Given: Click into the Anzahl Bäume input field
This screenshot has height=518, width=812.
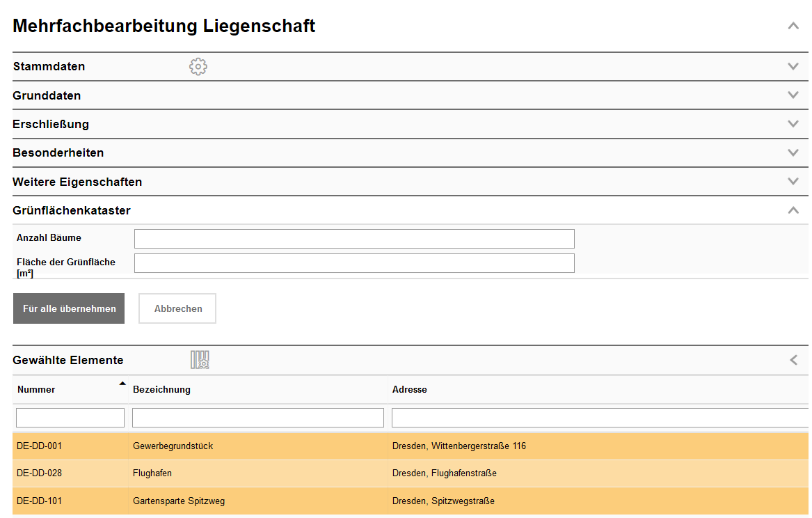Looking at the screenshot, I should (354, 238).
